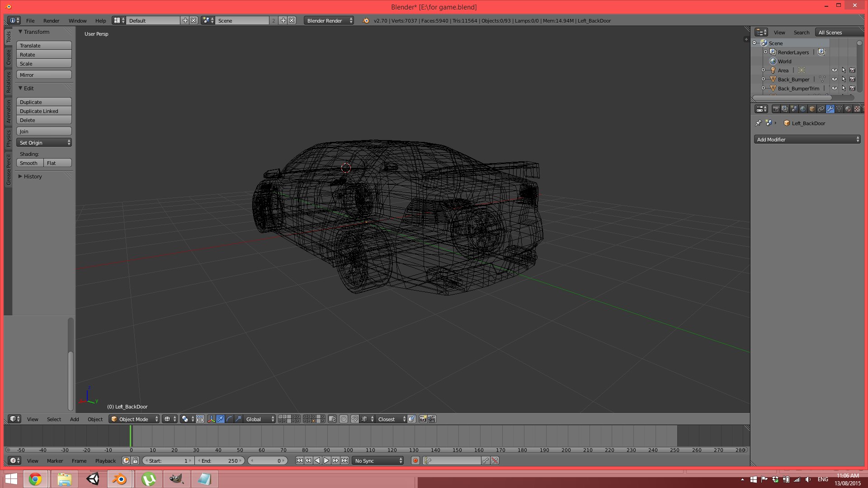Screen dimensions: 868x488
Task: Play animation in reverse in timeline
Action: coord(317,460)
